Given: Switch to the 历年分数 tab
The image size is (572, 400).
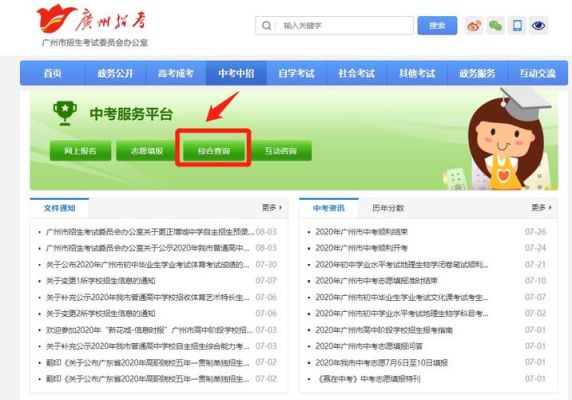Looking at the screenshot, I should (388, 208).
